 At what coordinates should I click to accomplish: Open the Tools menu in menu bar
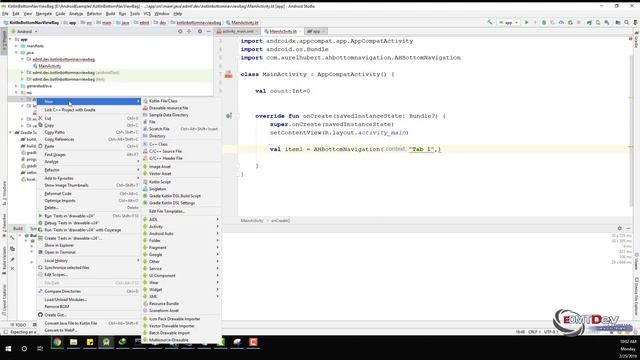135,14
